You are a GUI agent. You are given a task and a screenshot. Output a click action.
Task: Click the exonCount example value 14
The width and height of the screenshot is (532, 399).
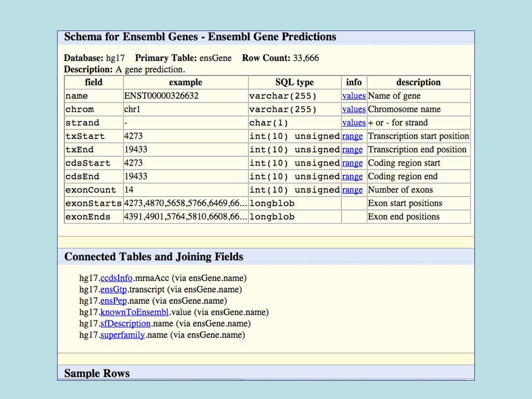pyautogui.click(x=129, y=190)
